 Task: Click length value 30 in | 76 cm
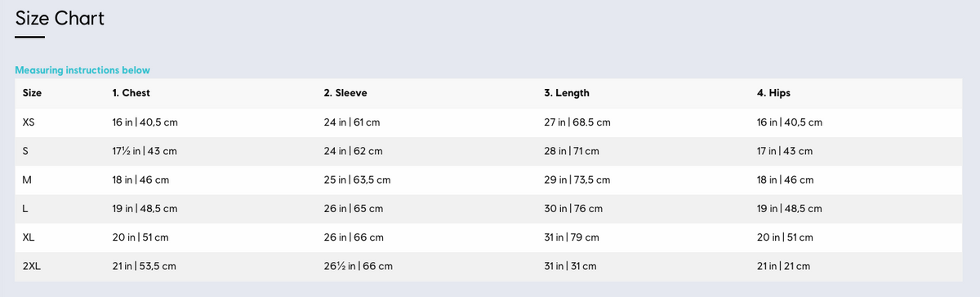coord(573,208)
